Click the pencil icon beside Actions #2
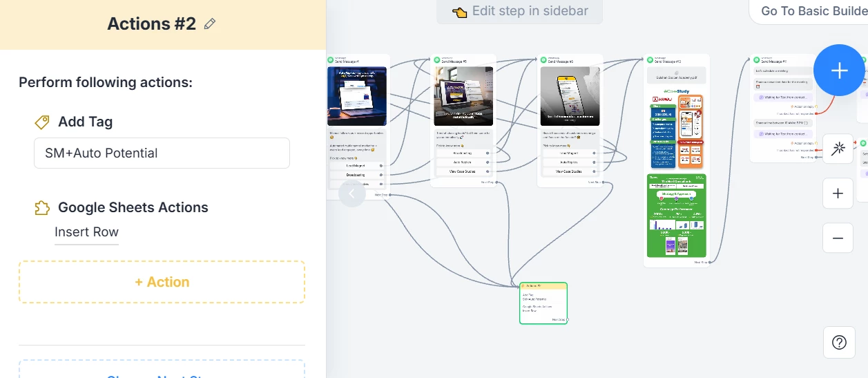Screen dimensions: 868x378 (x=210, y=24)
